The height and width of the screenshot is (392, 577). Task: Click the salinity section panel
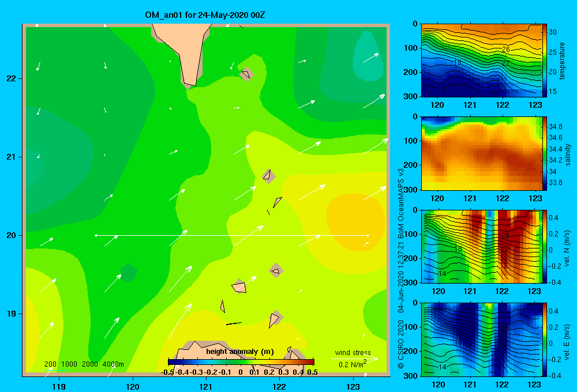coord(482,153)
